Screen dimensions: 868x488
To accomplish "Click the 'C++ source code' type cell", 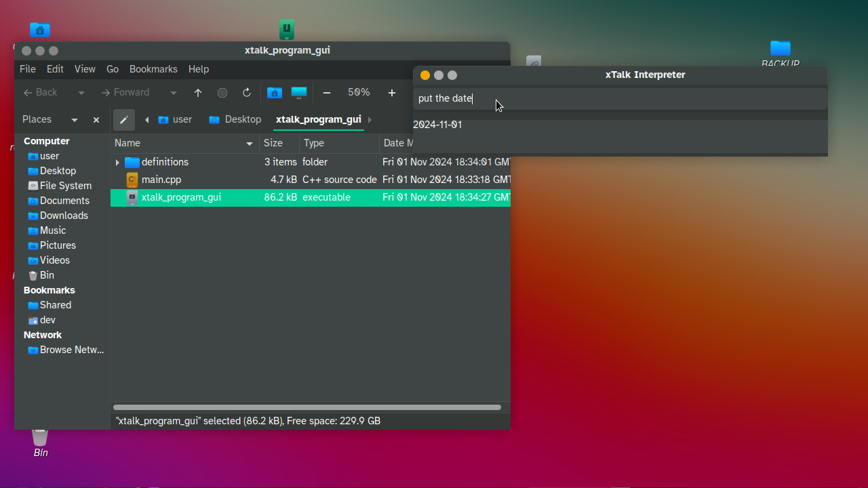I will pyautogui.click(x=340, y=180).
